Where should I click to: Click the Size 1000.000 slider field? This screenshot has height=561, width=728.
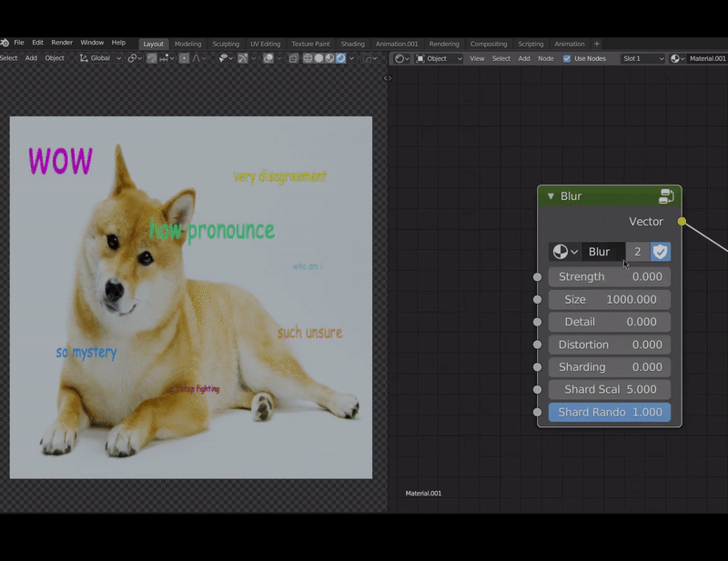610,299
